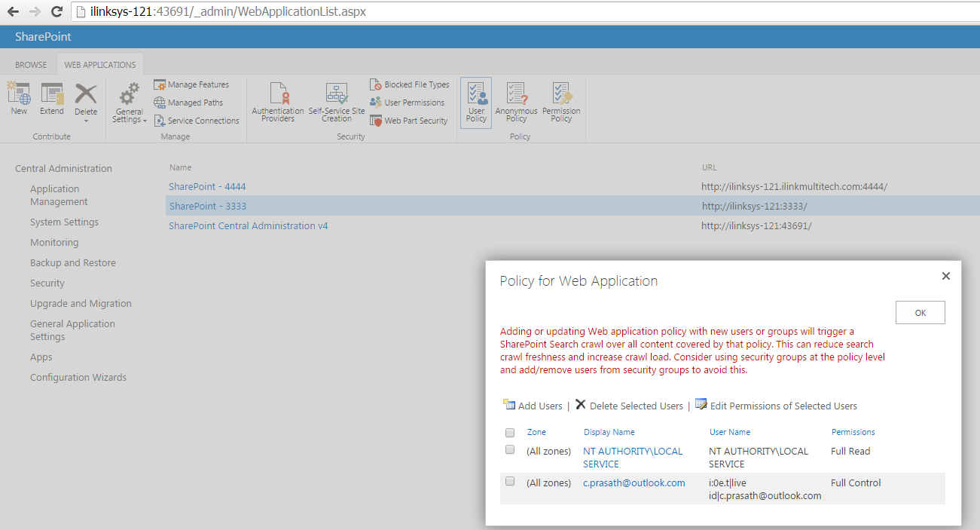This screenshot has width=980, height=530.
Task: Open Central Administration in sidebar
Action: 63,169
